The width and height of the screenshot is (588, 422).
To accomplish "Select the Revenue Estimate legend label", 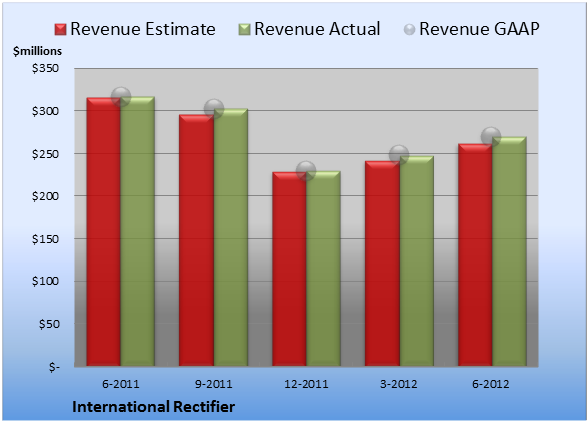I will coord(143,29).
